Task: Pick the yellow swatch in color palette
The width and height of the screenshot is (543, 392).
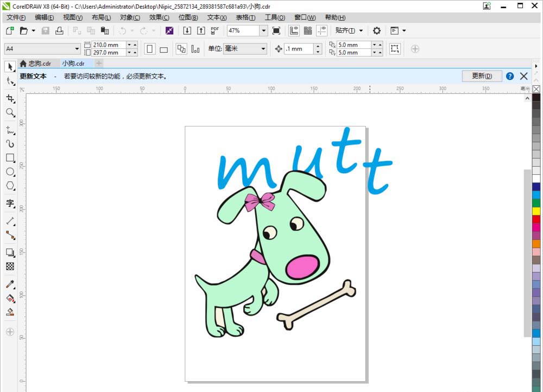Action: pos(536,211)
